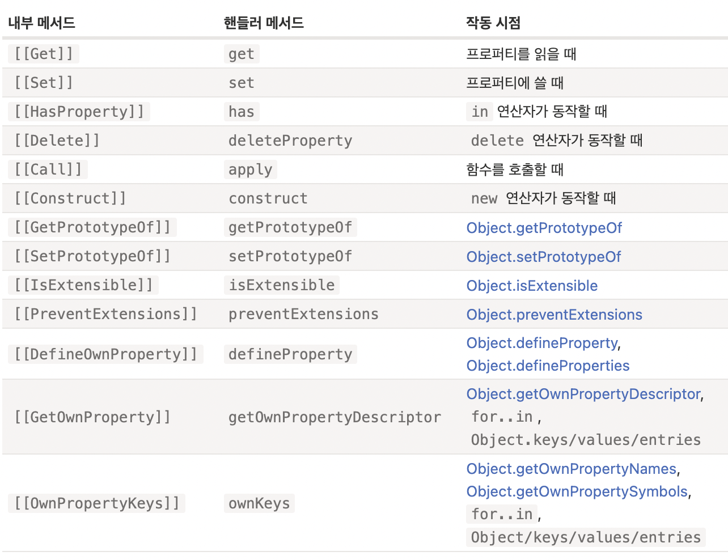Image resolution: width=728 pixels, height=560 pixels.
Task: Click for..in in the OwnPropertyKeys row
Action: (x=502, y=514)
